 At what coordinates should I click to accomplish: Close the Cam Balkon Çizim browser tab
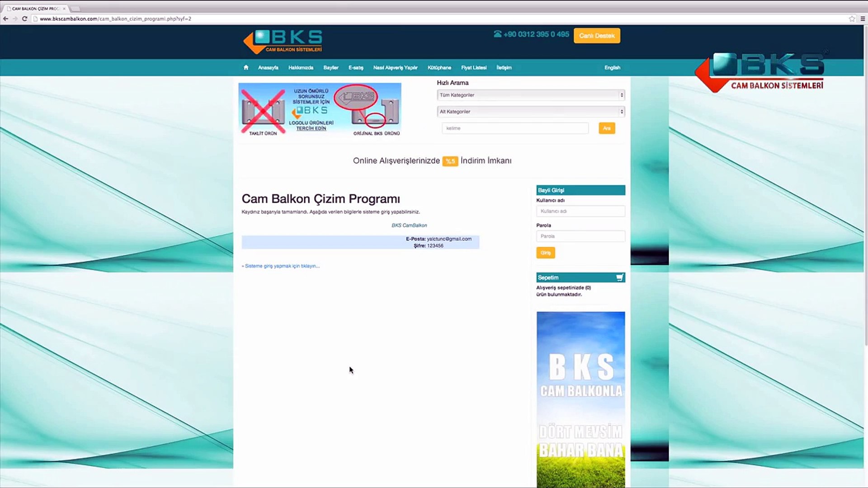(64, 9)
